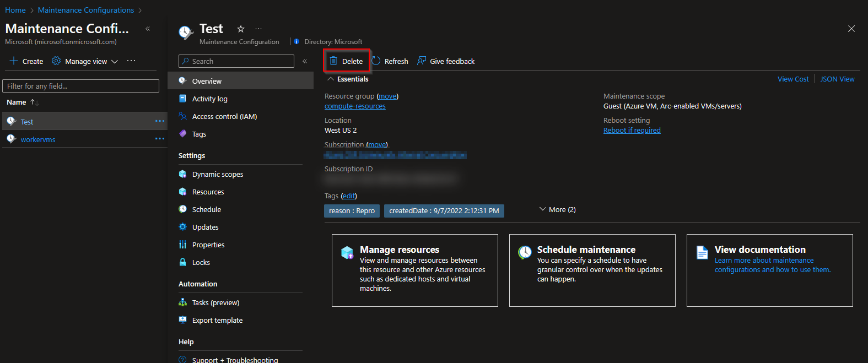Open View Cost link
Viewport: 868px width, 363px height.
(793, 79)
